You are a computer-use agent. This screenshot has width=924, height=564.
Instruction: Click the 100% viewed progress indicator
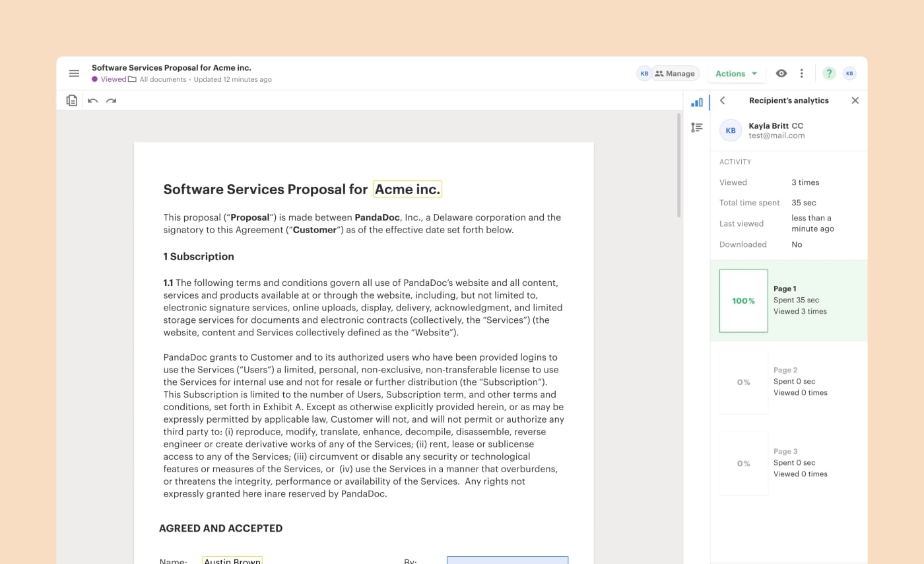pos(744,300)
